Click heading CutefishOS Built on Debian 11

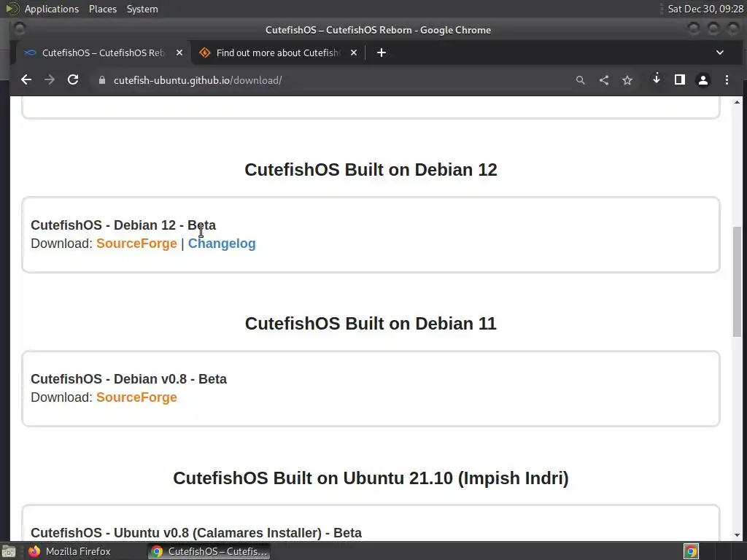coord(371,323)
